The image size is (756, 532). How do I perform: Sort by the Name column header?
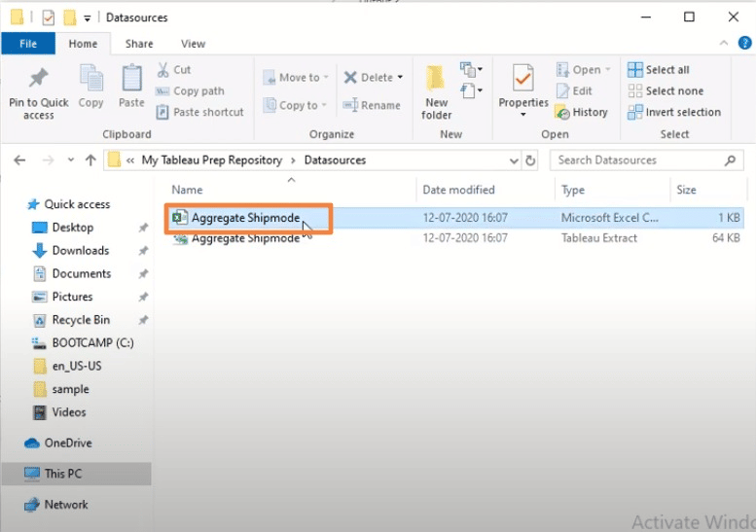(187, 190)
